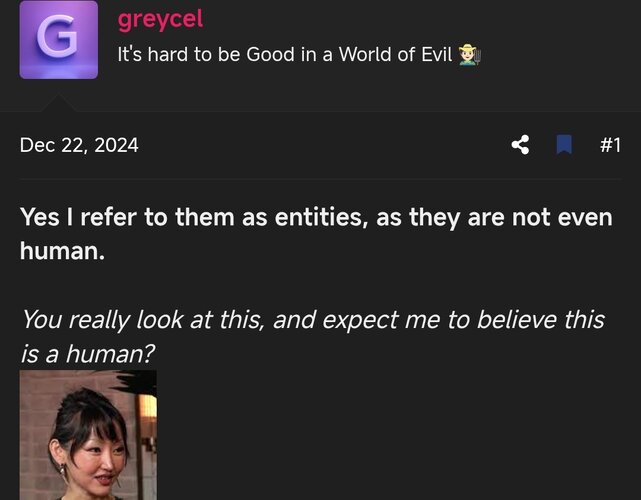Click the phrase 'World of Evil' in the user title

[x=396, y=54]
